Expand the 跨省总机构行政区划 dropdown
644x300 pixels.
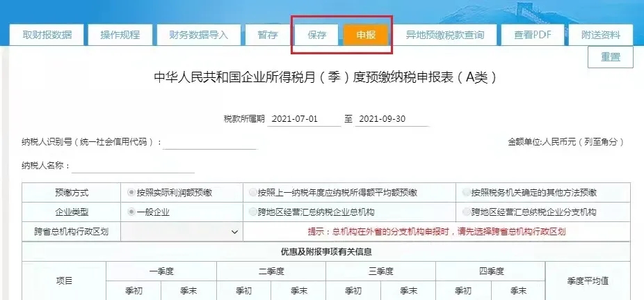coord(182,232)
